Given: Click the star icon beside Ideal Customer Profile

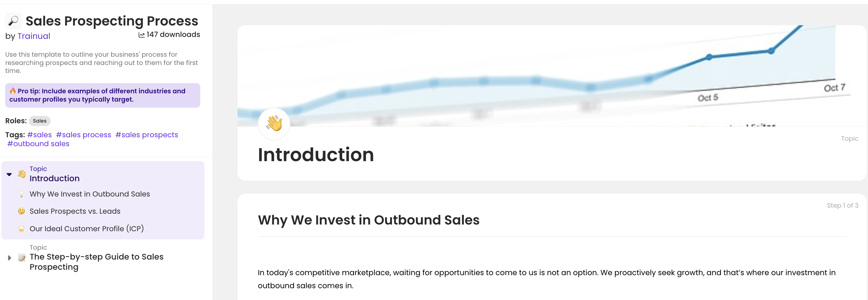Looking at the screenshot, I should pos(21,228).
